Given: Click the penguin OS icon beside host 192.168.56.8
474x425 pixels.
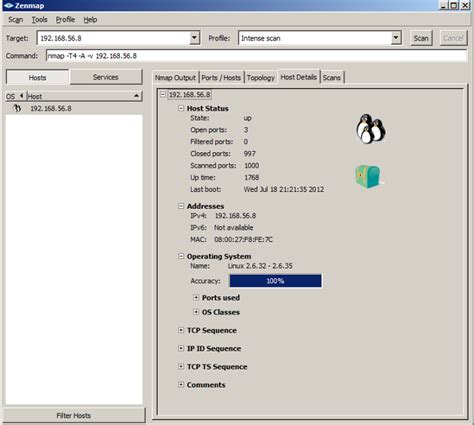Looking at the screenshot, I should (17, 108).
